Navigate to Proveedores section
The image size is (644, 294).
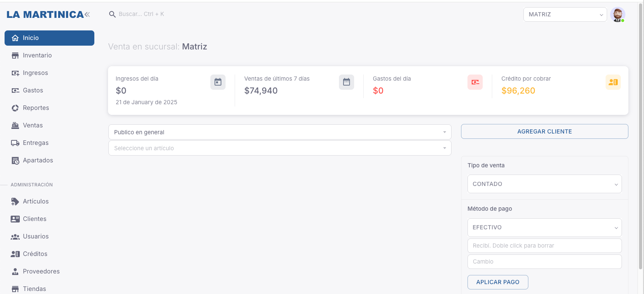pos(41,272)
